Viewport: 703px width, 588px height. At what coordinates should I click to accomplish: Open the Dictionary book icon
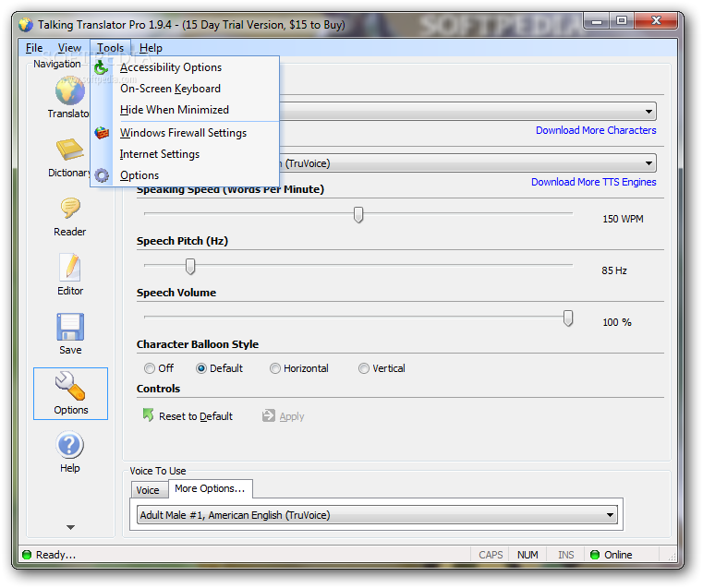69,150
